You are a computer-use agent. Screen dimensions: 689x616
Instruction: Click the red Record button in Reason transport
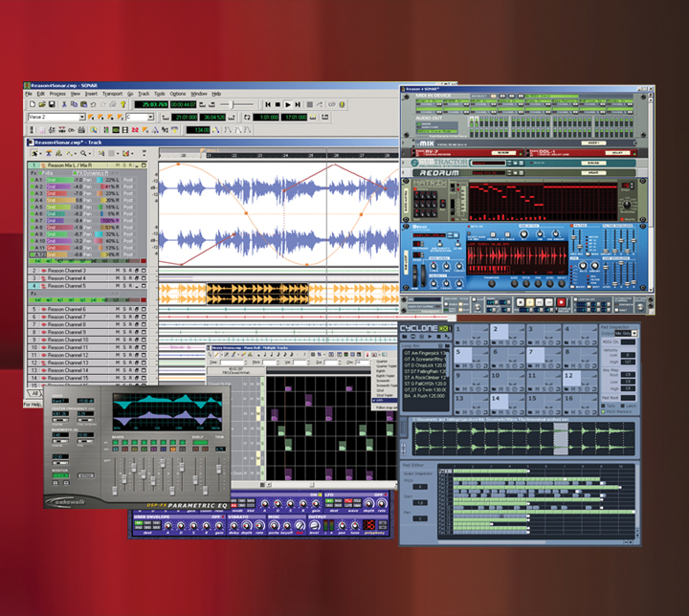pyautogui.click(x=561, y=302)
